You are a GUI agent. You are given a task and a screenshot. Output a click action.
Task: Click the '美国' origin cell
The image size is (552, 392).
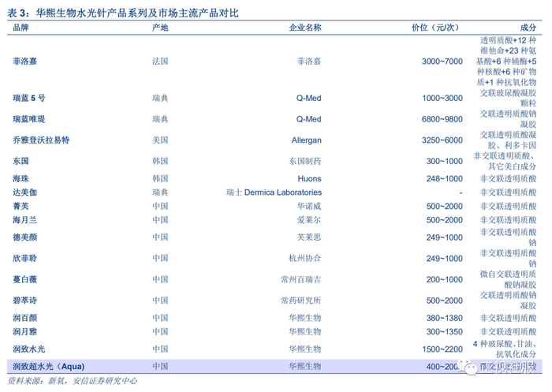[x=160, y=140]
